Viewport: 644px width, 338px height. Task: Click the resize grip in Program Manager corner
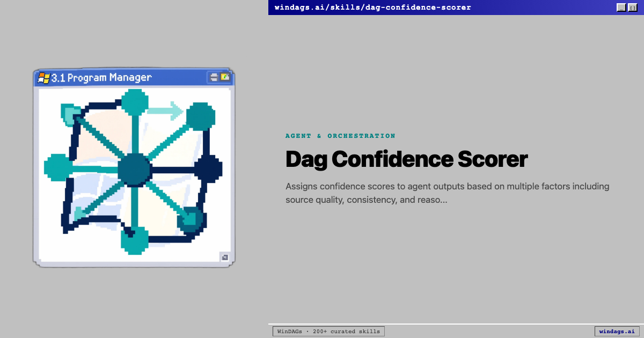(x=224, y=258)
